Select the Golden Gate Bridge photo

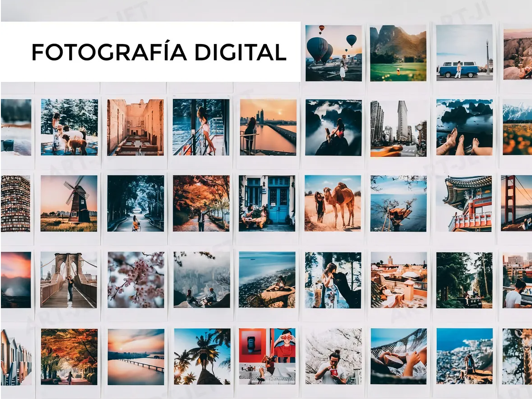pyautogui.click(x=517, y=203)
